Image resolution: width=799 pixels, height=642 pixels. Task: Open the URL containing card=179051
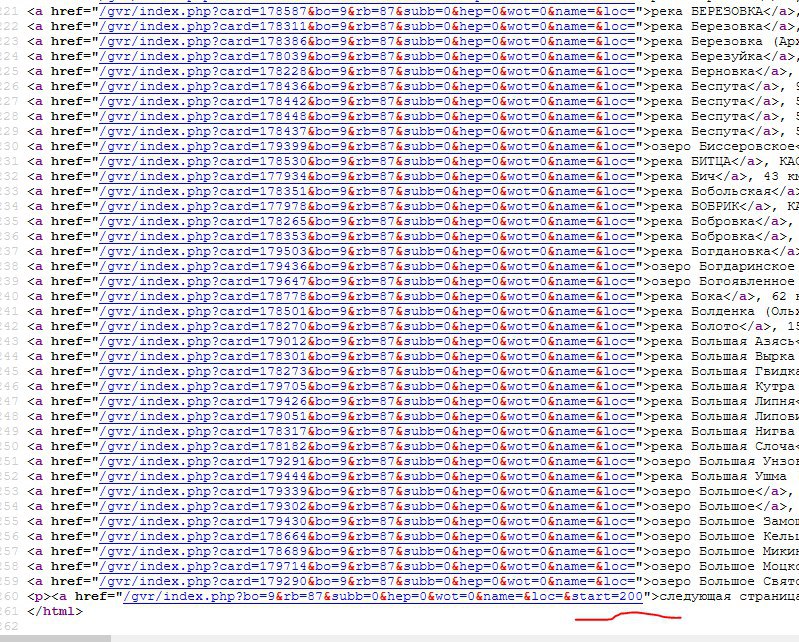click(367, 416)
